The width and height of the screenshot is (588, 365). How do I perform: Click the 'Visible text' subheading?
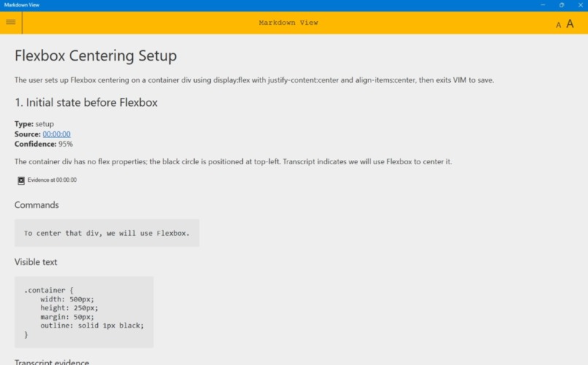click(36, 262)
